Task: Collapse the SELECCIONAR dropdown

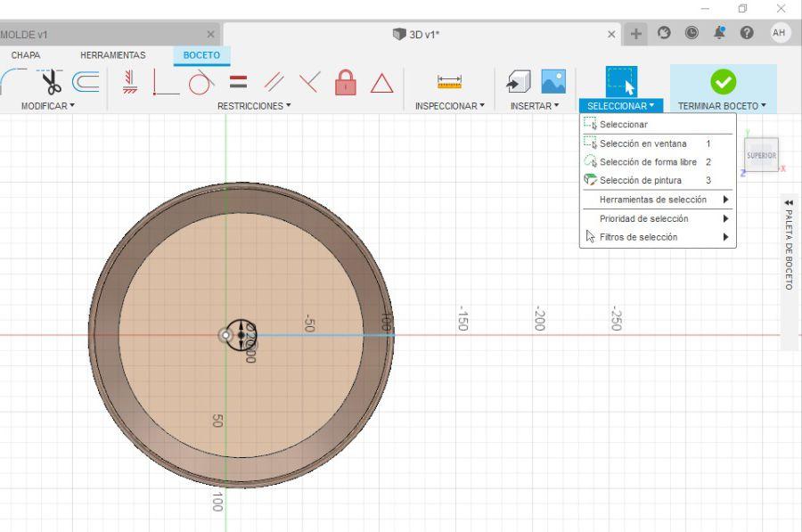Action: tap(621, 106)
